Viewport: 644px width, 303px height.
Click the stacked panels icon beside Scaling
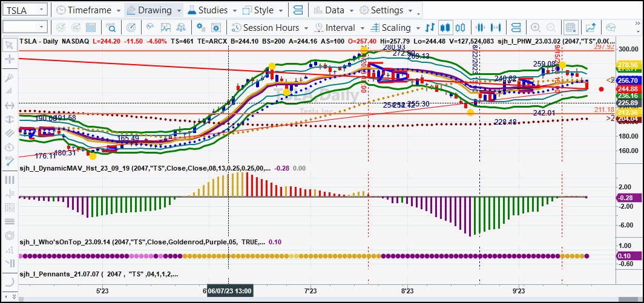coord(516,27)
